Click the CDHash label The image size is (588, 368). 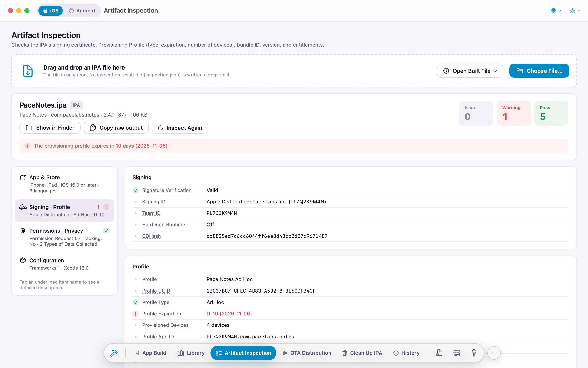151,236
